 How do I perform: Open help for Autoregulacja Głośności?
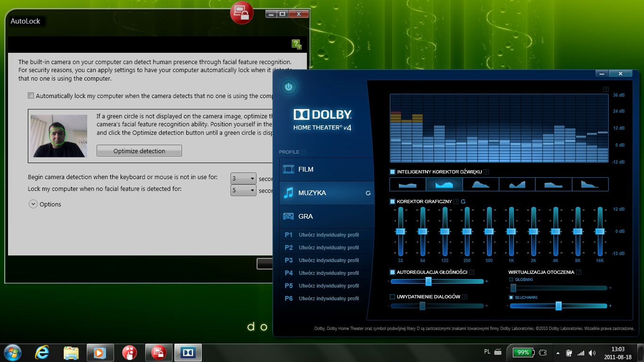471,272
